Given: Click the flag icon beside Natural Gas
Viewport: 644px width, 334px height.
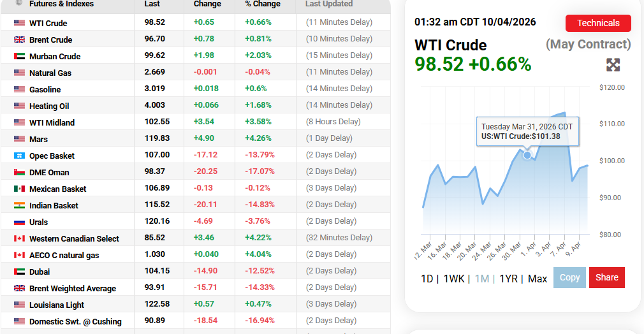Looking at the screenshot, I should click(x=19, y=73).
